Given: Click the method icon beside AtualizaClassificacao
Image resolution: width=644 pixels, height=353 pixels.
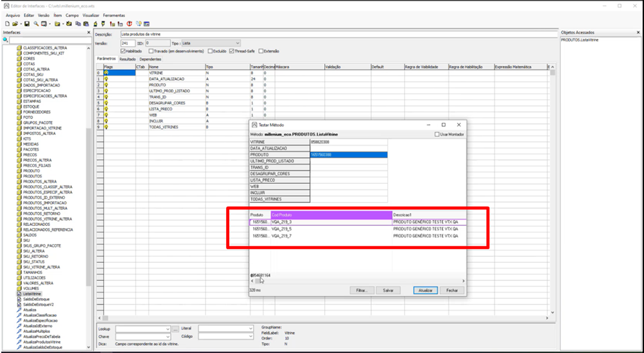Looking at the screenshot, I should coord(19,315).
